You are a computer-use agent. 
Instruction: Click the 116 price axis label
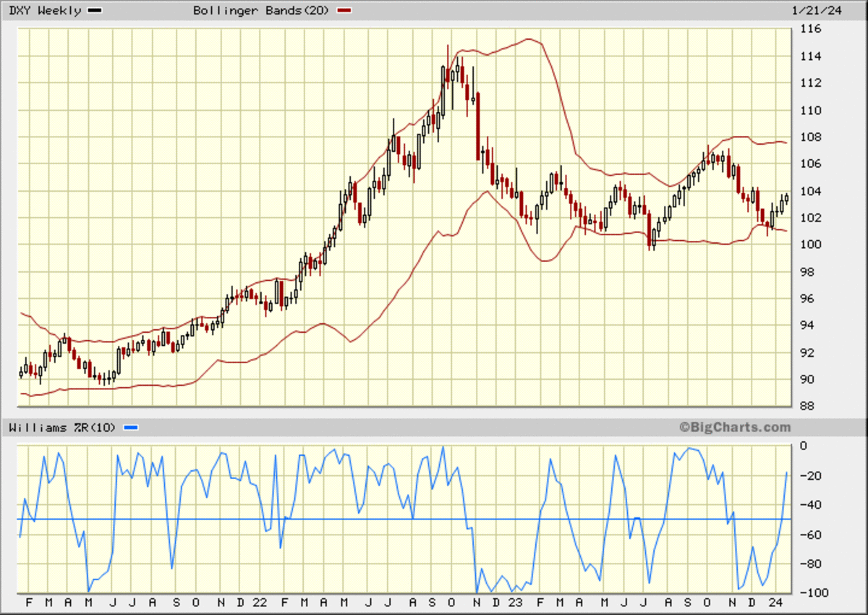[x=809, y=30]
